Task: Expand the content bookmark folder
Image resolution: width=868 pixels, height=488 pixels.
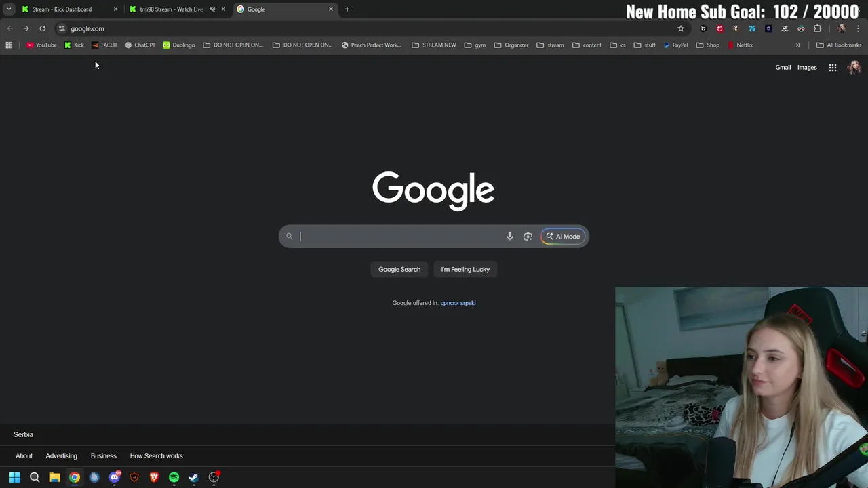Action: [587, 45]
